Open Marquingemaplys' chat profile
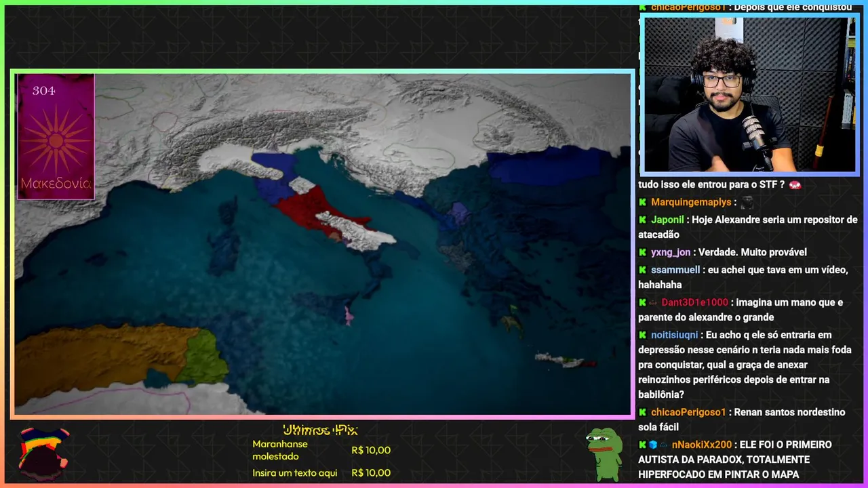Screen dimensions: 868x488 click(691, 202)
